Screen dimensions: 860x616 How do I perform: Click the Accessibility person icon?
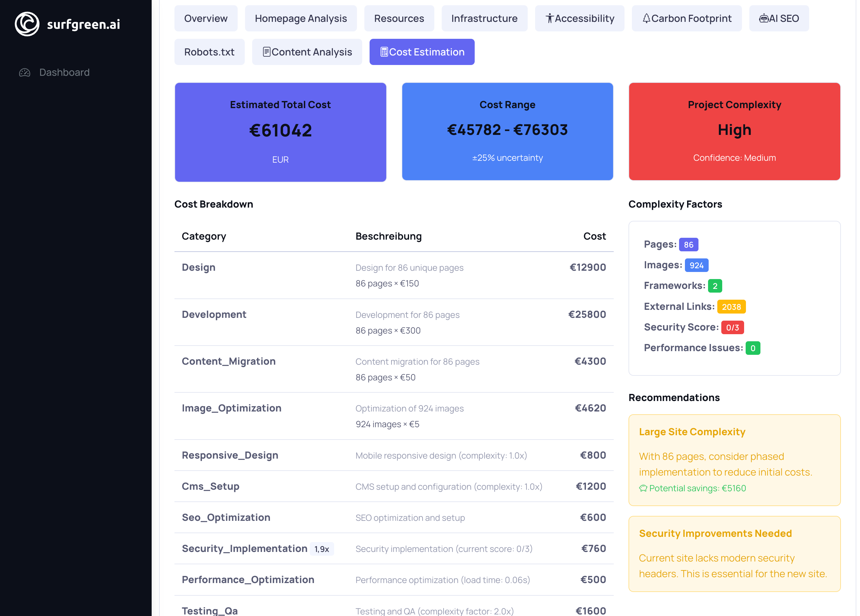[x=549, y=18]
